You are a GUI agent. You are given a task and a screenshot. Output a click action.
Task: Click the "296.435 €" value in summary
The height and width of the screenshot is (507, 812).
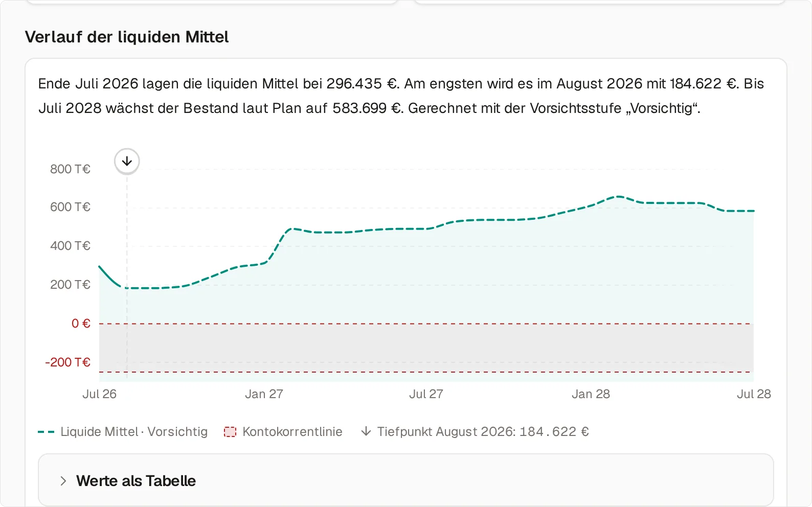coord(363,84)
